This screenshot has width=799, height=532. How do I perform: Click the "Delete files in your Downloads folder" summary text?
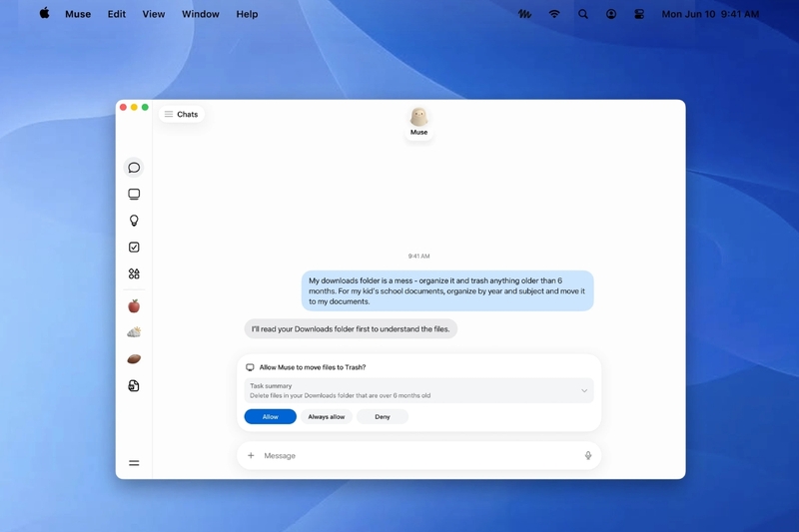(340, 395)
